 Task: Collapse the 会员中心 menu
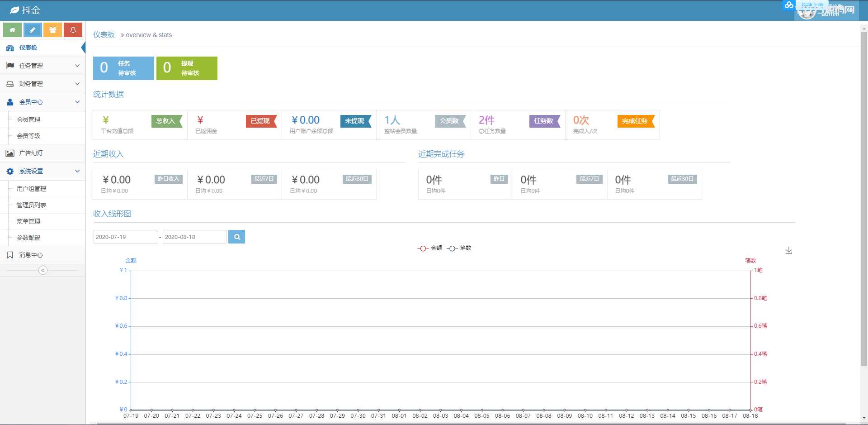tap(42, 102)
